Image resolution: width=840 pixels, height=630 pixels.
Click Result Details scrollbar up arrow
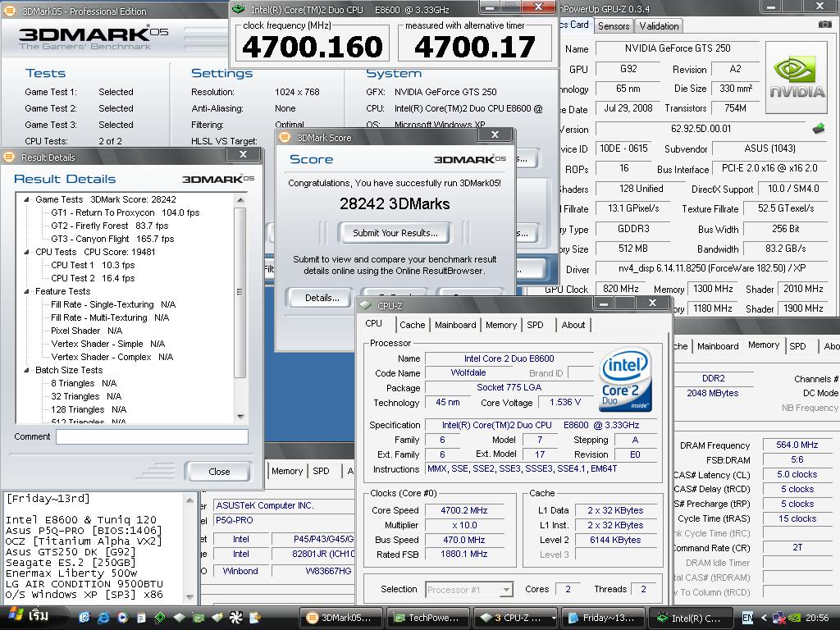click(240, 200)
